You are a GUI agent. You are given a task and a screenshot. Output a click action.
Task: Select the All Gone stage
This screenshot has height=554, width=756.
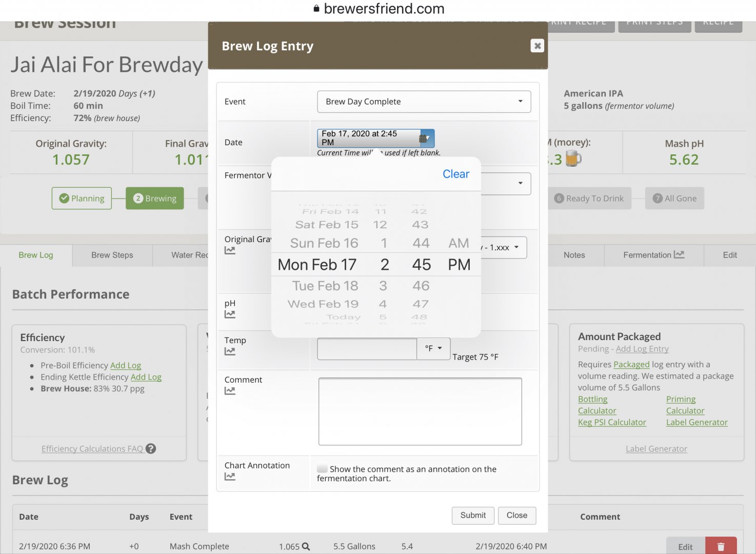point(674,199)
